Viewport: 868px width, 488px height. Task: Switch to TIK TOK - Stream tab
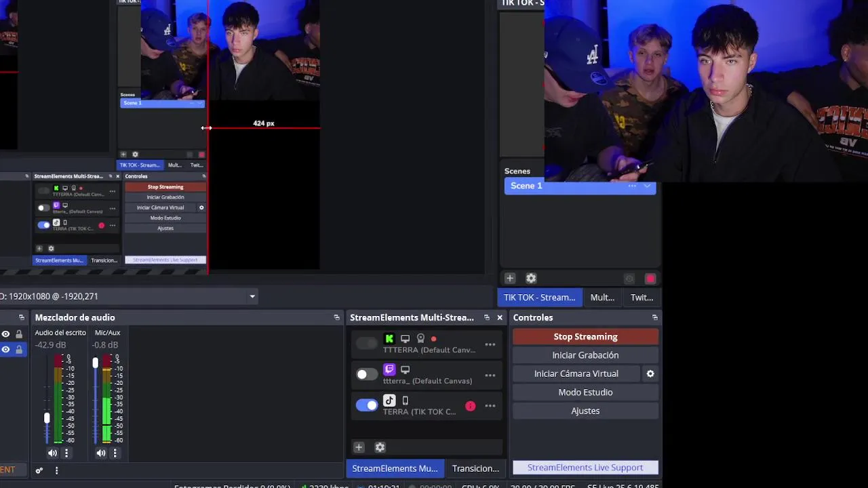[x=539, y=298]
